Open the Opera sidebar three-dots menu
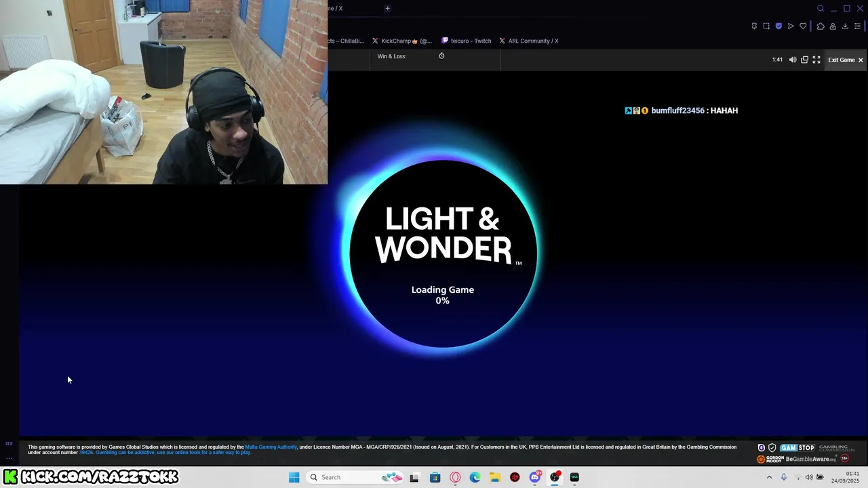The height and width of the screenshot is (488, 868). click(x=9, y=458)
